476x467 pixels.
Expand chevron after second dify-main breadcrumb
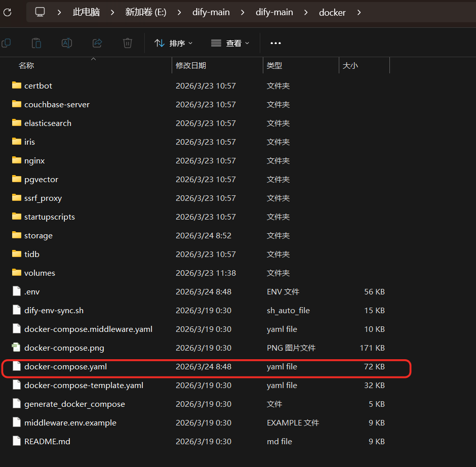pyautogui.click(x=306, y=13)
